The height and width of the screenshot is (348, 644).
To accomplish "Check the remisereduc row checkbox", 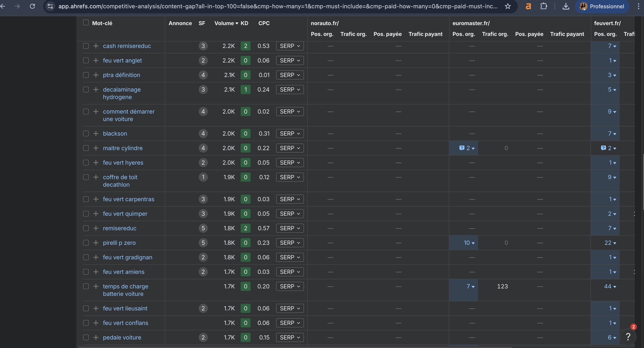I will point(86,228).
